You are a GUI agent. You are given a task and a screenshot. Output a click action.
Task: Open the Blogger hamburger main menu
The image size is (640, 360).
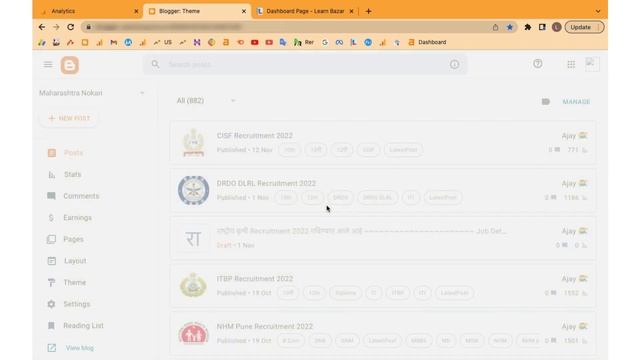[48, 64]
